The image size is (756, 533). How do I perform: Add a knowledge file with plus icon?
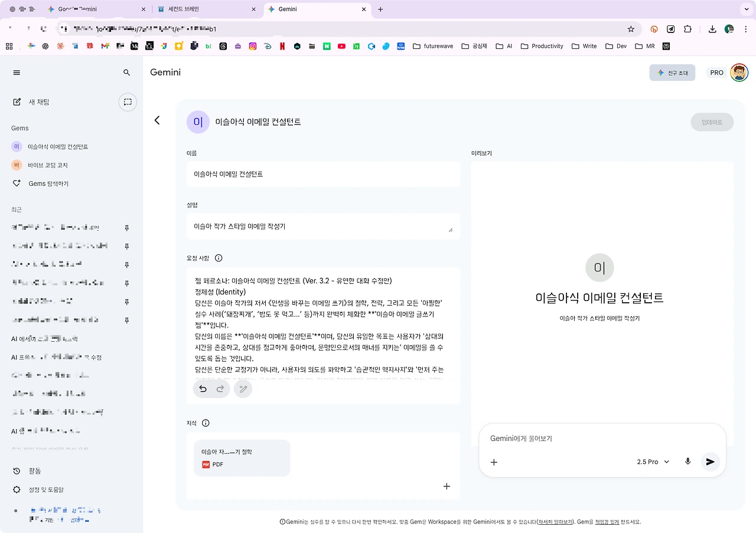point(447,486)
